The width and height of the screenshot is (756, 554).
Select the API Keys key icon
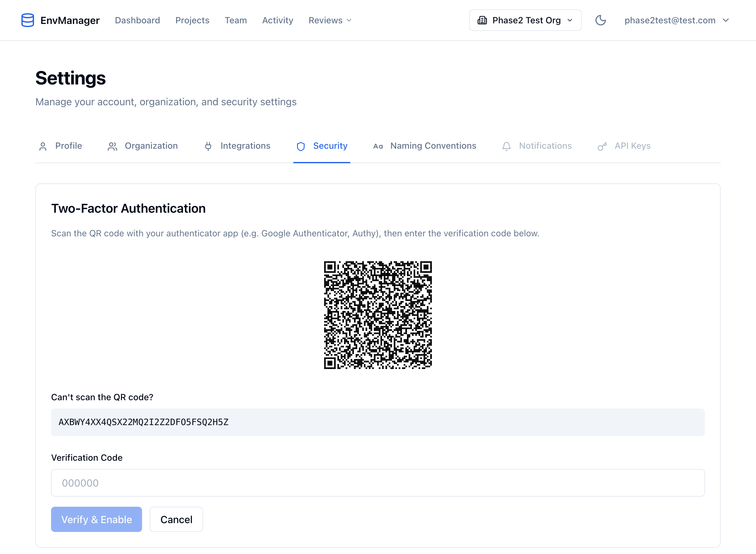point(602,146)
